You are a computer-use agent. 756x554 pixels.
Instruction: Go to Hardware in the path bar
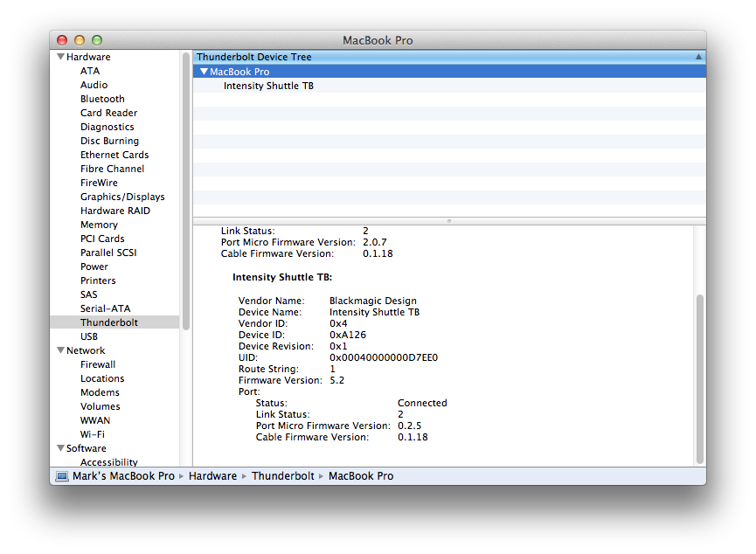click(212, 476)
